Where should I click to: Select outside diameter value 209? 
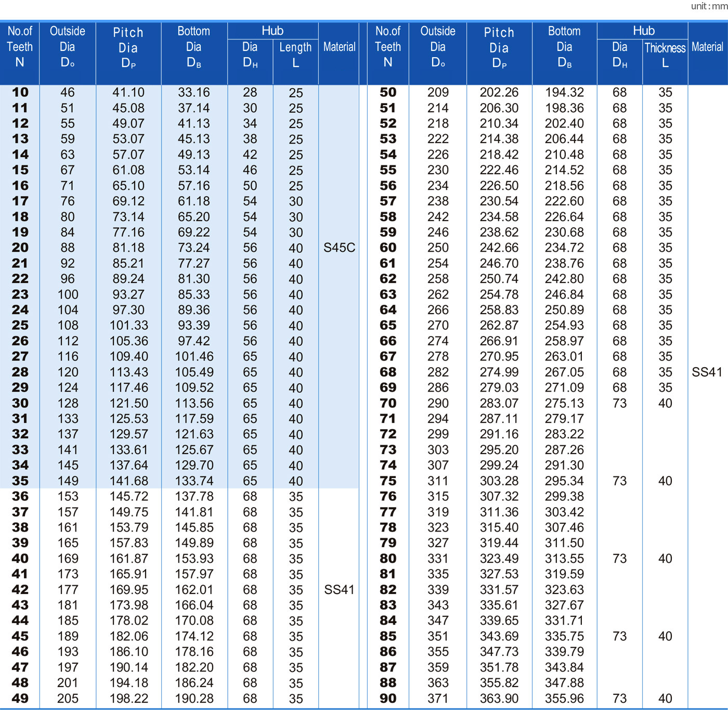click(x=438, y=93)
